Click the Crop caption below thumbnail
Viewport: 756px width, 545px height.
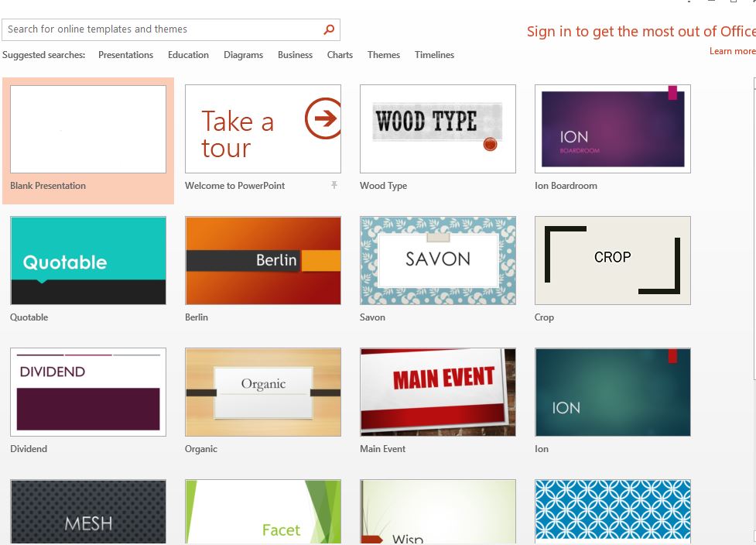click(544, 317)
